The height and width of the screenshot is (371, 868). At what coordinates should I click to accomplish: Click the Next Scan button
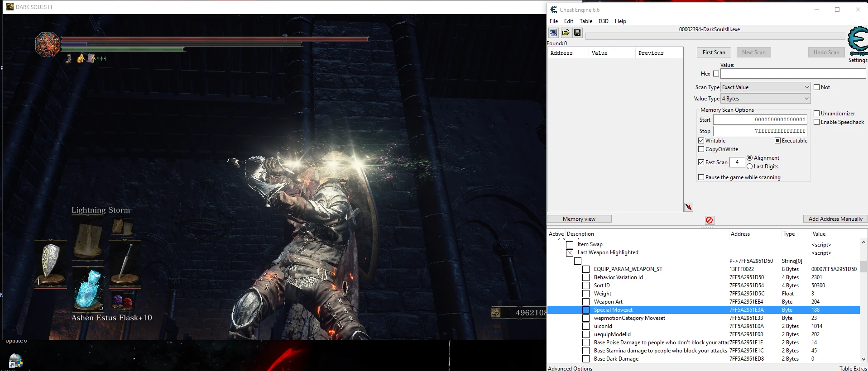[x=754, y=52]
